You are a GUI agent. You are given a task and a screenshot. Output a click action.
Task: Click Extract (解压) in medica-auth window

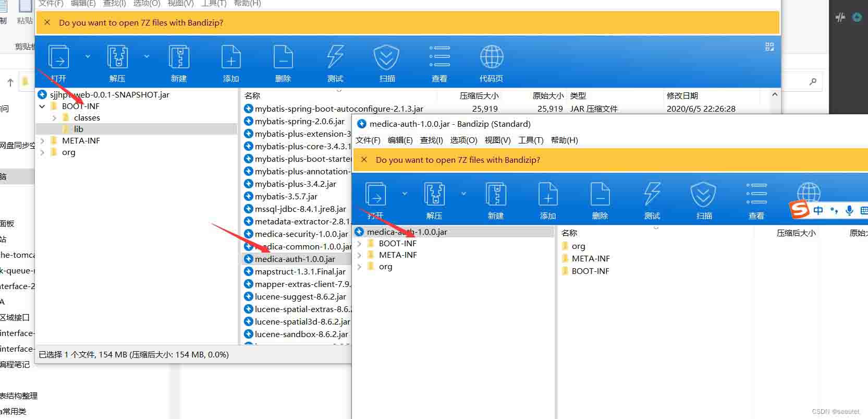coord(434,201)
